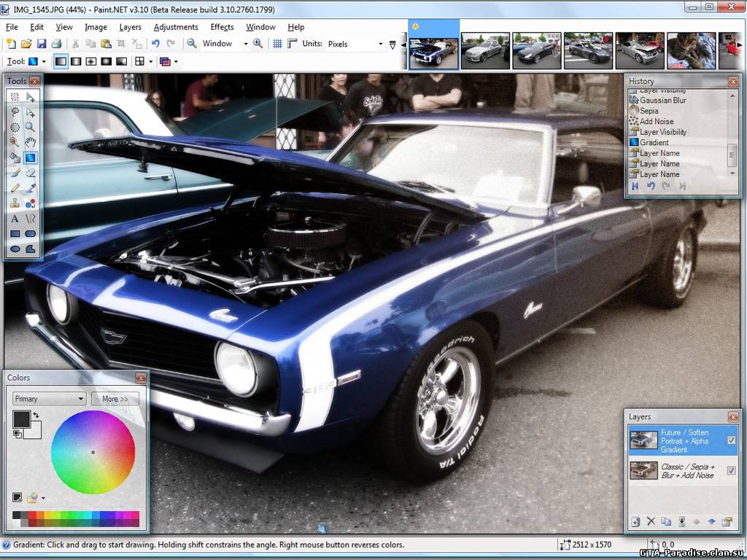This screenshot has width=747, height=560.
Task: Click the Duplicate Layer icon
Action: (666, 521)
